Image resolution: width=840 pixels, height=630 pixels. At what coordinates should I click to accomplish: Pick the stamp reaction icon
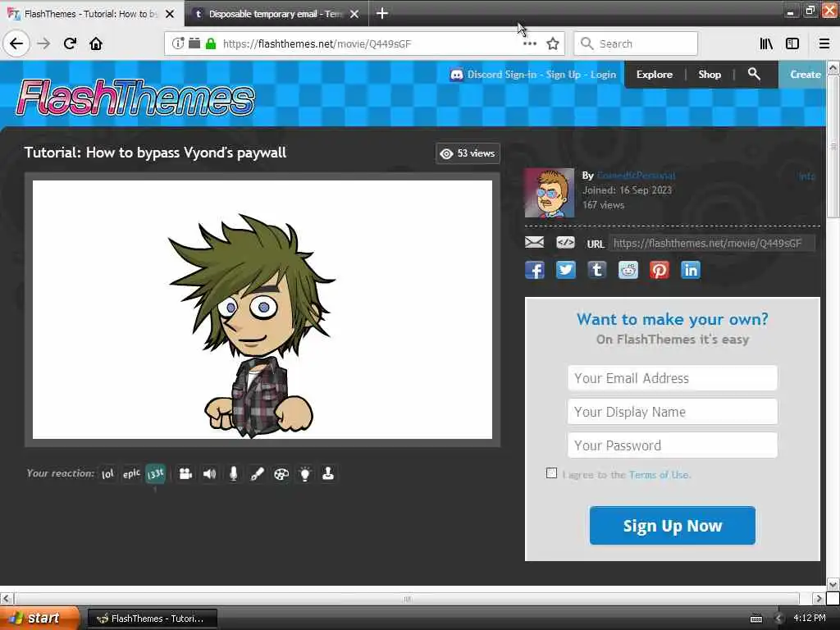click(328, 473)
